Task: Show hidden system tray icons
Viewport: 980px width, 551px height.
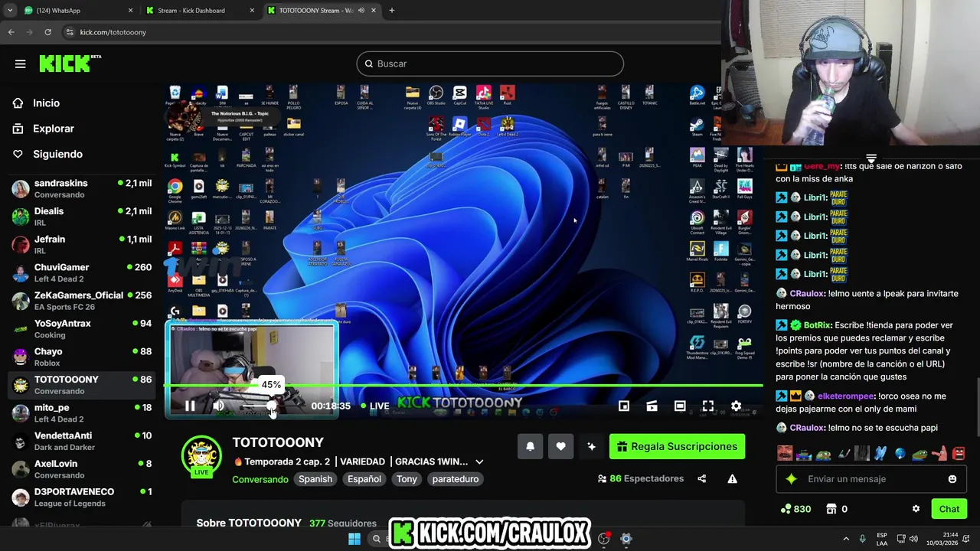Action: click(x=846, y=539)
